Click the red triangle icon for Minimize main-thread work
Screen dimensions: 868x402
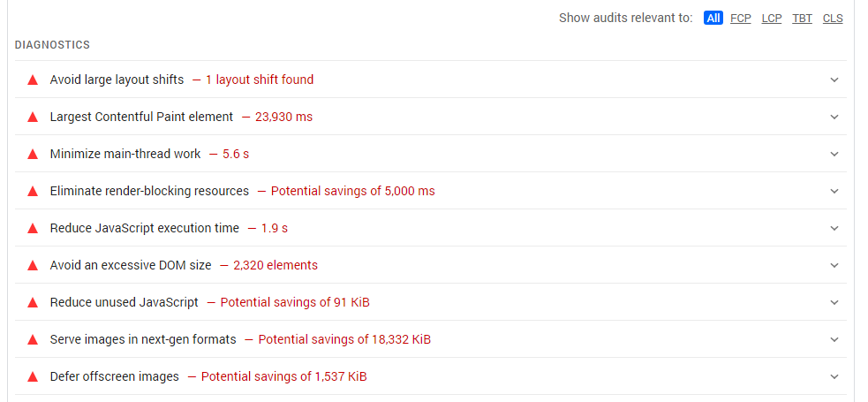pos(33,155)
